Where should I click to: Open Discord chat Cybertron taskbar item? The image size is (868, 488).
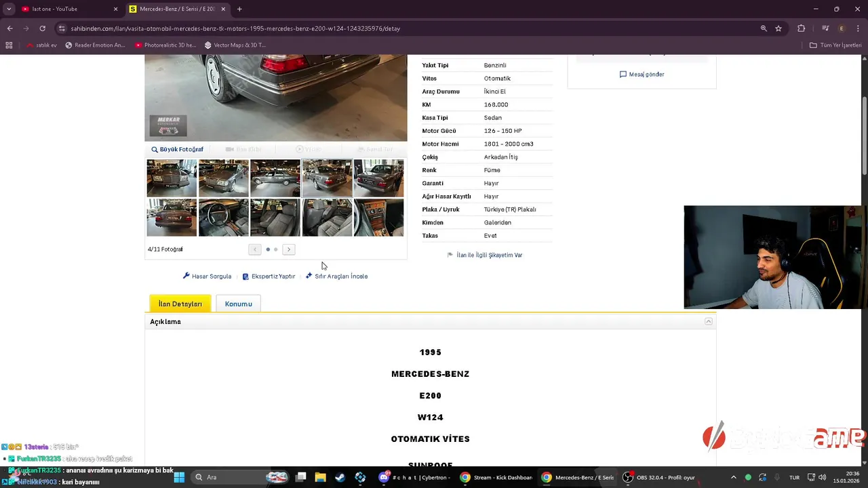tap(414, 477)
